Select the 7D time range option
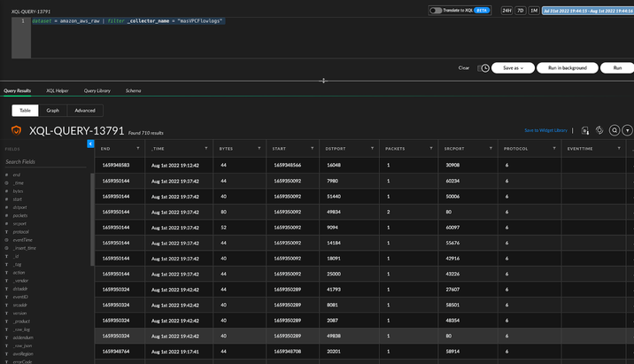The image size is (634, 364). [x=521, y=11]
